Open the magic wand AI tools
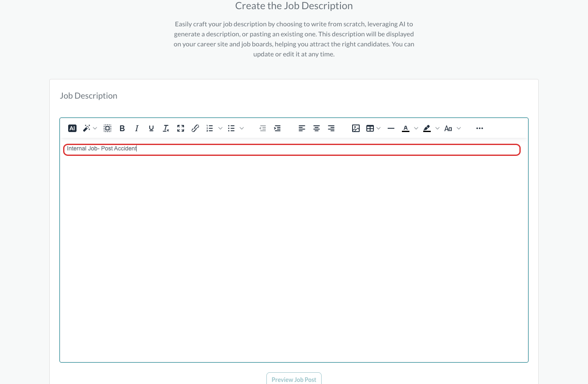This screenshot has width=588, height=384. 87,128
